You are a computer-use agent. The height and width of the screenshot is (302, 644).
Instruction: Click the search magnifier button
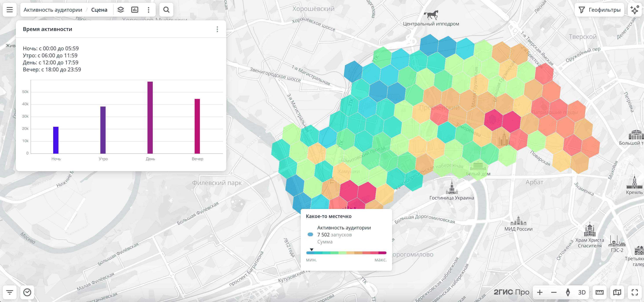[x=166, y=10]
